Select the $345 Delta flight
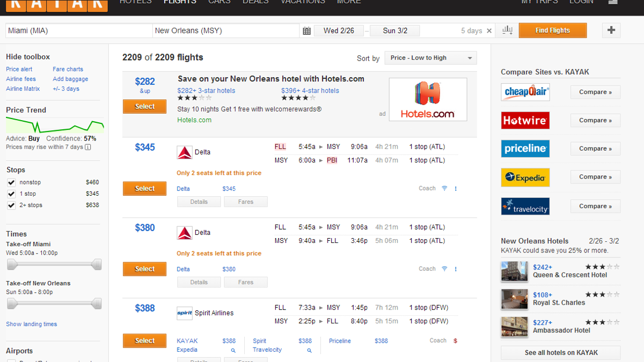 [144, 189]
